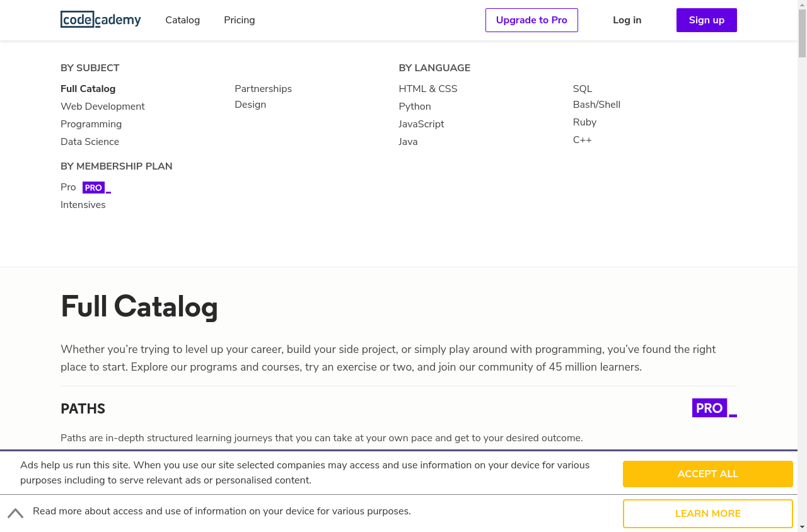
Task: Open the Pricing page
Action: pos(239,20)
